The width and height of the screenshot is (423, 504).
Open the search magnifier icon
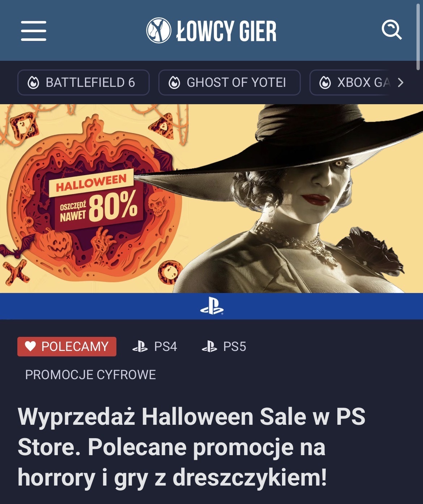coord(392,30)
